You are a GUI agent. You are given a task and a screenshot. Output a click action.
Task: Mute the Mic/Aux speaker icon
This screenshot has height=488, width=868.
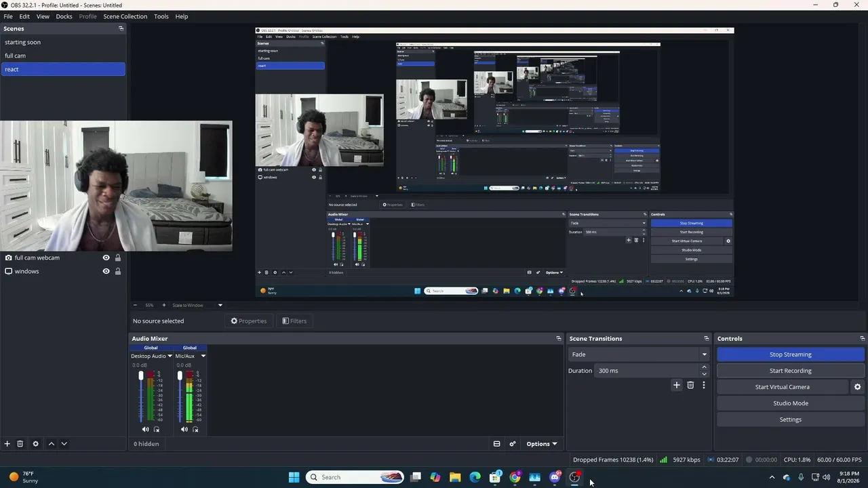click(x=184, y=430)
